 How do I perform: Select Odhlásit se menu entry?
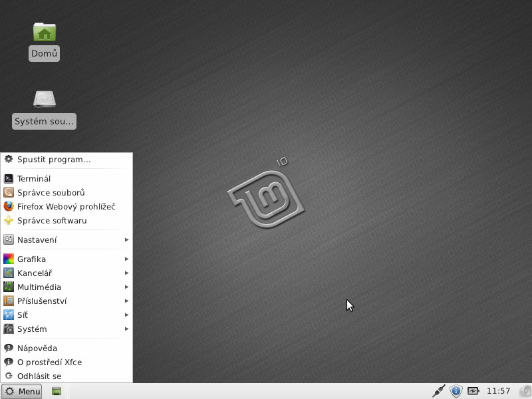click(x=66, y=376)
